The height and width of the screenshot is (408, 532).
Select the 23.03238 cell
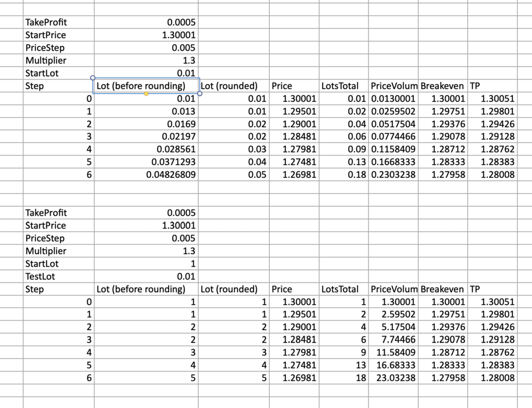393,378
